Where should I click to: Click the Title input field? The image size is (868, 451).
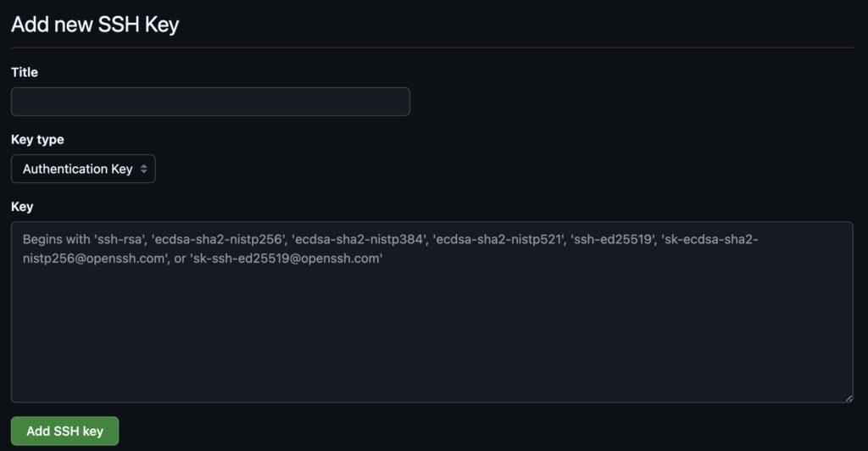(210, 102)
